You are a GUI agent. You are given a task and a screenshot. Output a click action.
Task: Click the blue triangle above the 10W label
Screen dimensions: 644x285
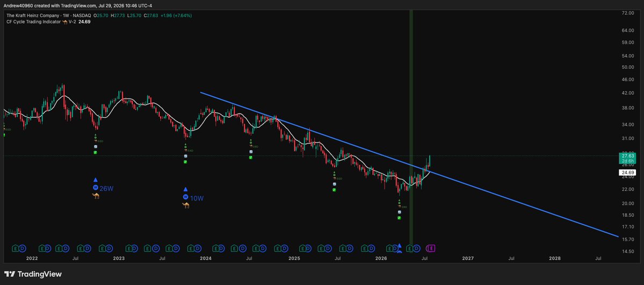[x=186, y=189]
